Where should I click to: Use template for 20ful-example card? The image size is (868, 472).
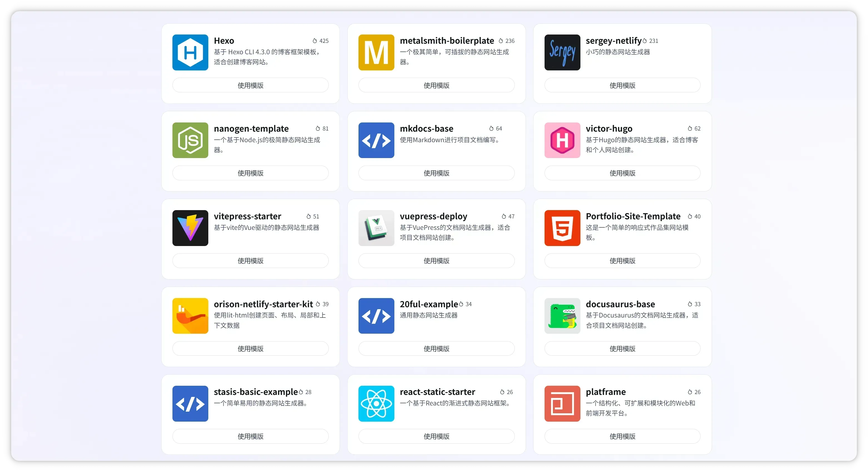click(436, 349)
